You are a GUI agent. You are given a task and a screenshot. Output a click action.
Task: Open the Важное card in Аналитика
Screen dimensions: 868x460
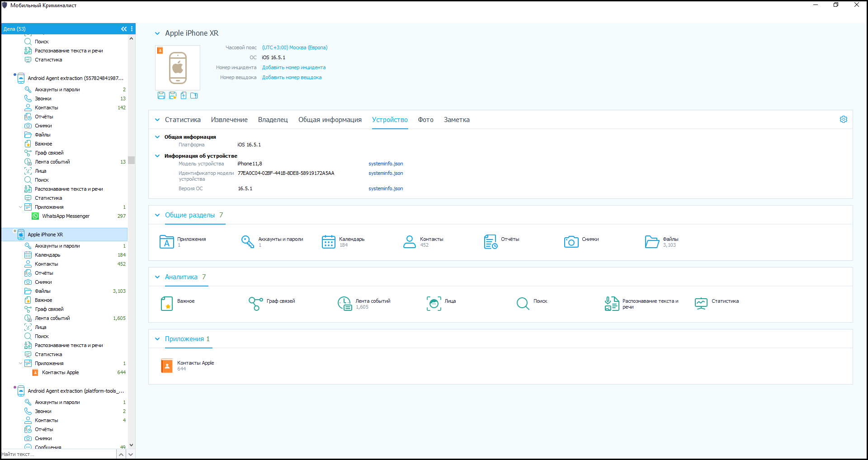pos(178,304)
